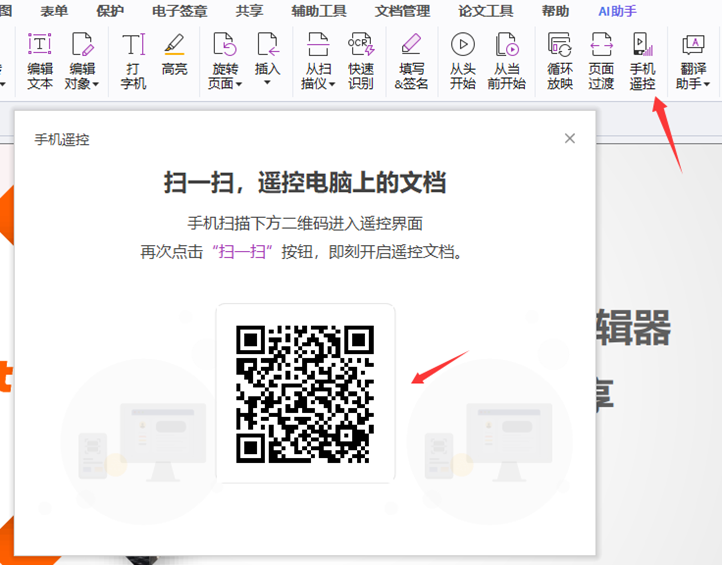This screenshot has width=722, height=565.
Task: Select the 打字机 (Typewriter) tool
Action: click(133, 60)
